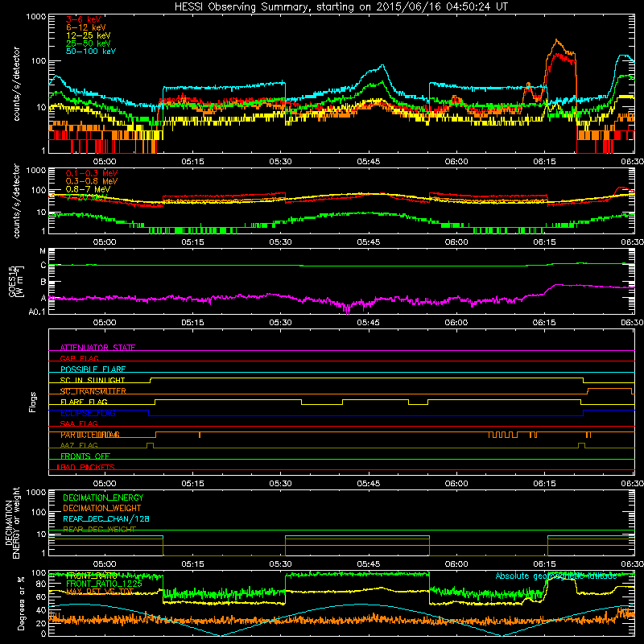Image resolution: width=644 pixels, height=644 pixels.
Task: Select the 06:00 tick below the decimation panel
Action: point(456,564)
